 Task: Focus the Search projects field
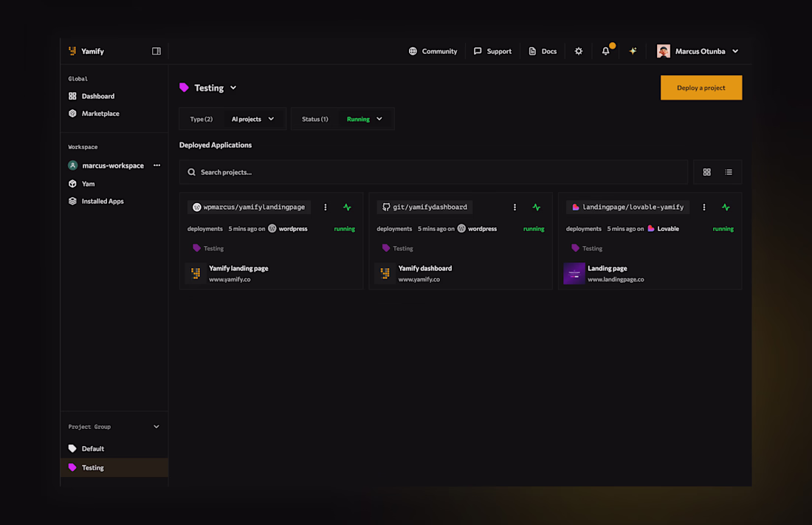pos(433,172)
